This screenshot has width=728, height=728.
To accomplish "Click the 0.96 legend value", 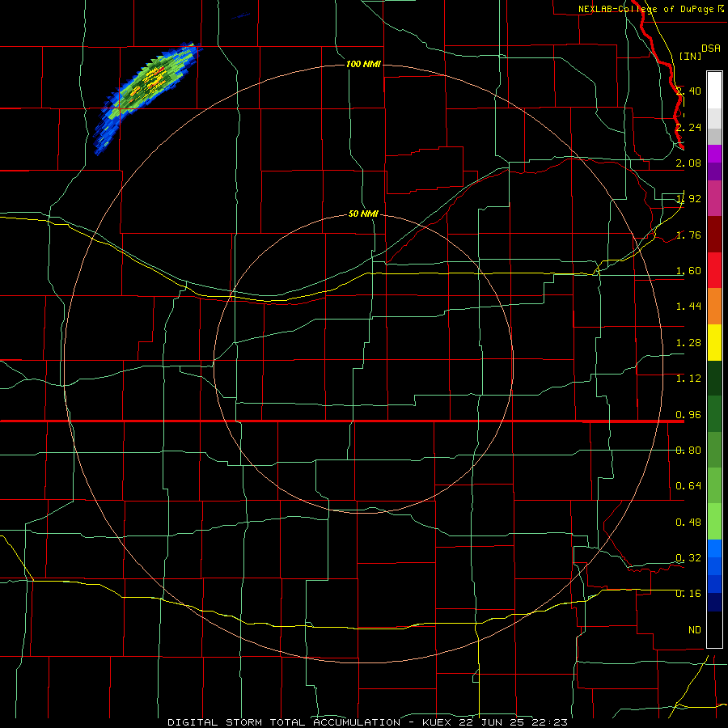I will (x=688, y=415).
